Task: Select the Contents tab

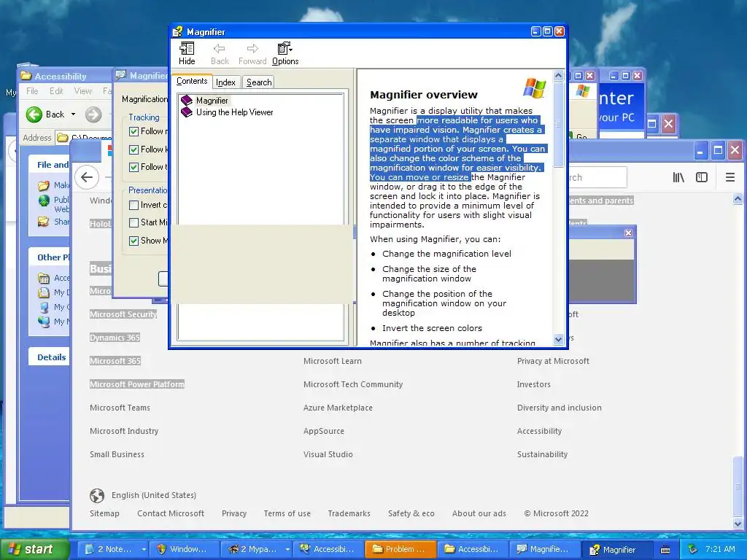Action: pyautogui.click(x=192, y=81)
